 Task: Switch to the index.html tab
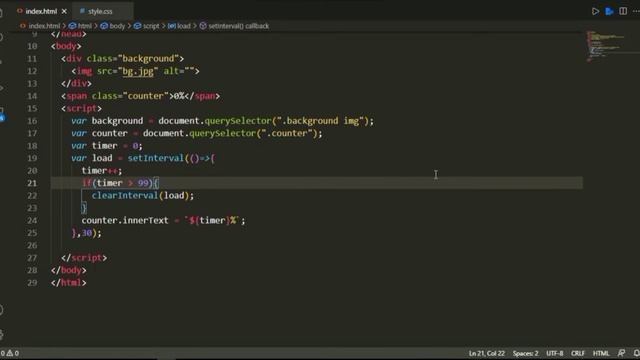click(41, 11)
